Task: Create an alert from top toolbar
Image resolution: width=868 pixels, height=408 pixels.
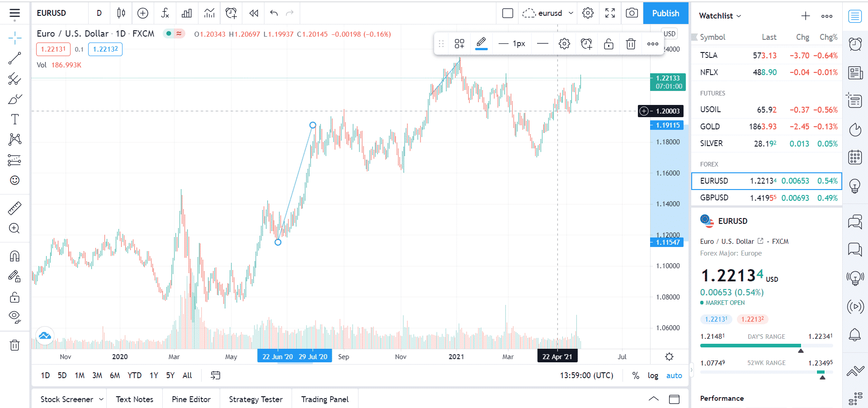Action: click(231, 13)
